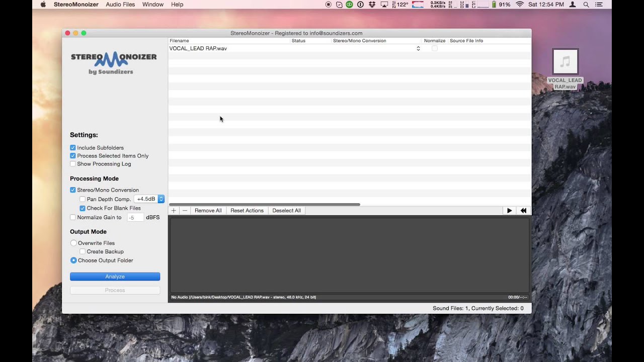Click the Stereo/Mono Conversion column header
This screenshot has width=644, height=362.
[377, 41]
